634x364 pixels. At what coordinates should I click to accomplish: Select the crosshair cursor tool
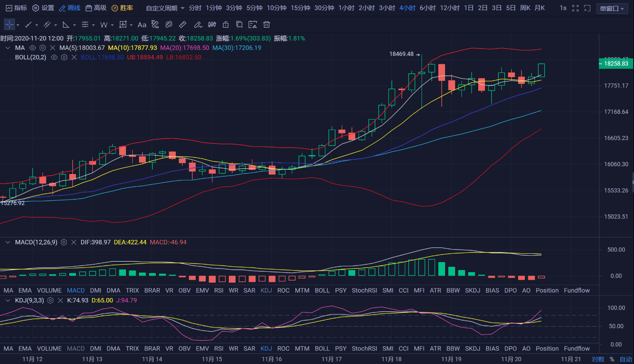click(9, 25)
